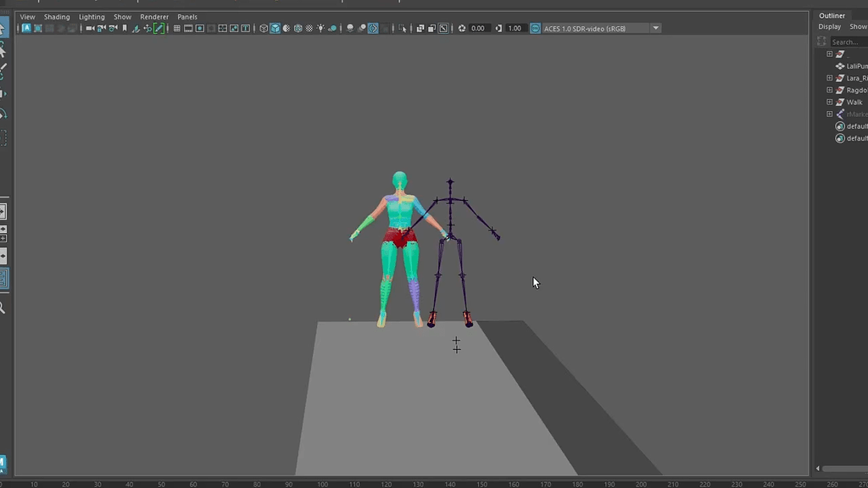Open the Shading menu
Image resolution: width=868 pixels, height=488 pixels.
[x=57, y=16]
